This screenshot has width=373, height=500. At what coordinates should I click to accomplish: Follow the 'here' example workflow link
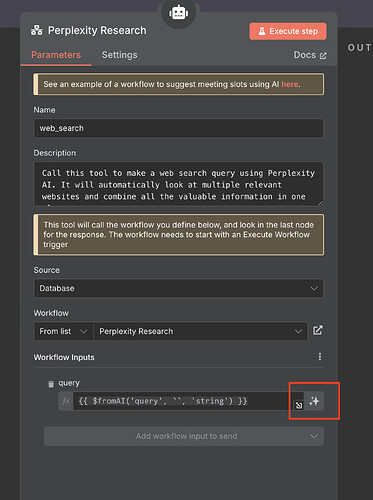click(x=289, y=84)
